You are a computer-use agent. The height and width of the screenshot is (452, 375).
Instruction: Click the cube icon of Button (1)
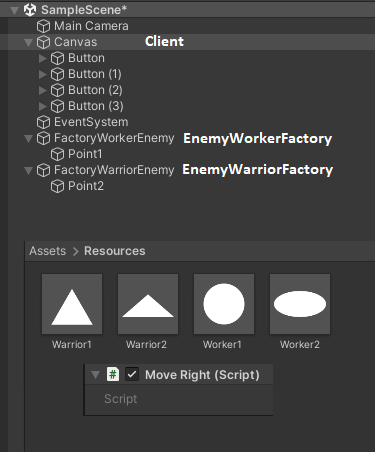[x=57, y=74]
